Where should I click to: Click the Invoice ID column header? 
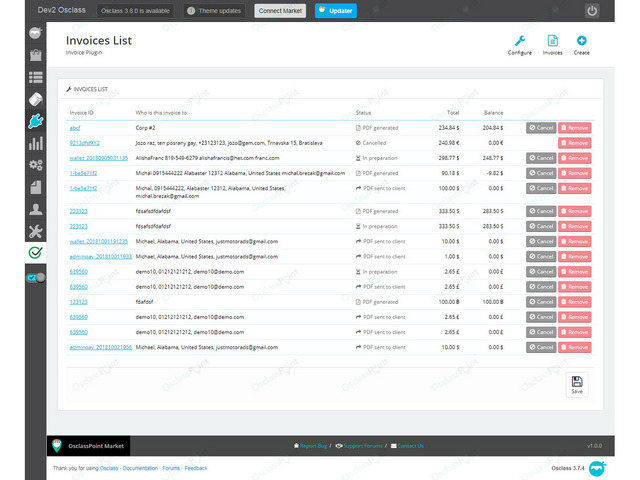click(81, 113)
